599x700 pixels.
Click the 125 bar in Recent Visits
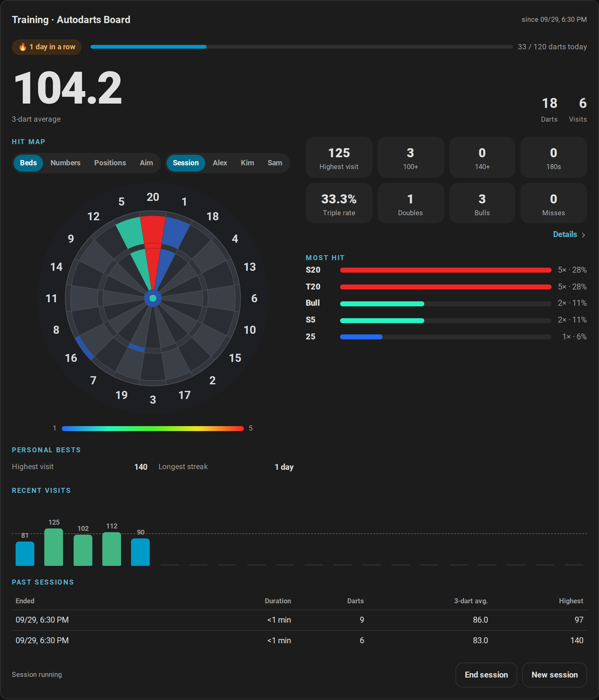tap(54, 547)
